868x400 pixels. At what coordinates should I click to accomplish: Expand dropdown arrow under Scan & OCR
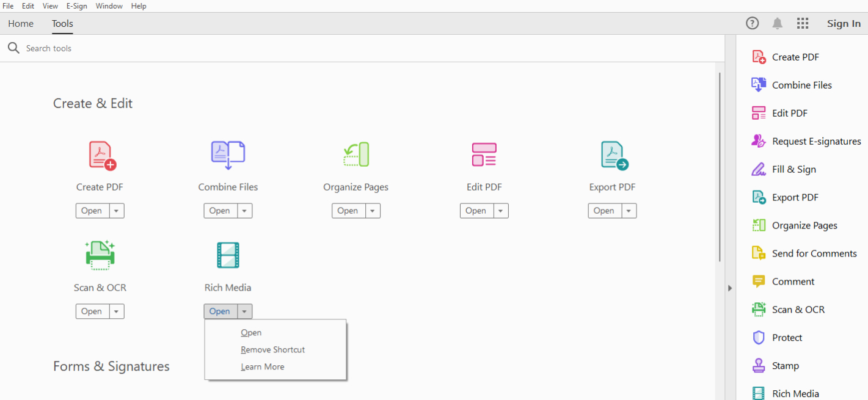(117, 311)
